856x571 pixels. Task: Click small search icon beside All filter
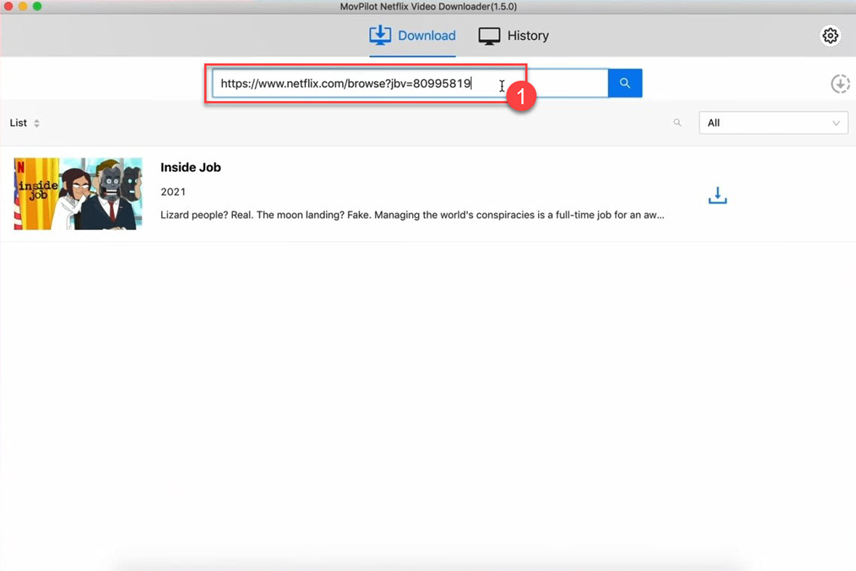point(678,123)
